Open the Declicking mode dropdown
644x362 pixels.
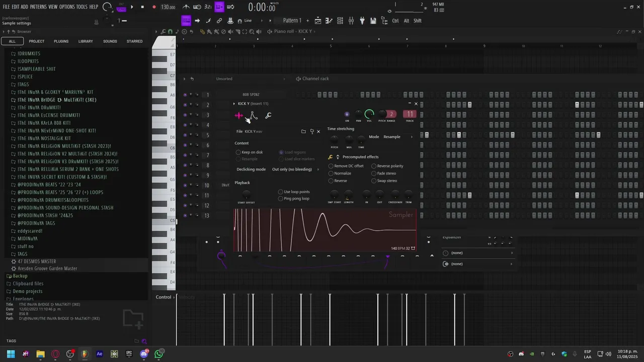coord(295,169)
